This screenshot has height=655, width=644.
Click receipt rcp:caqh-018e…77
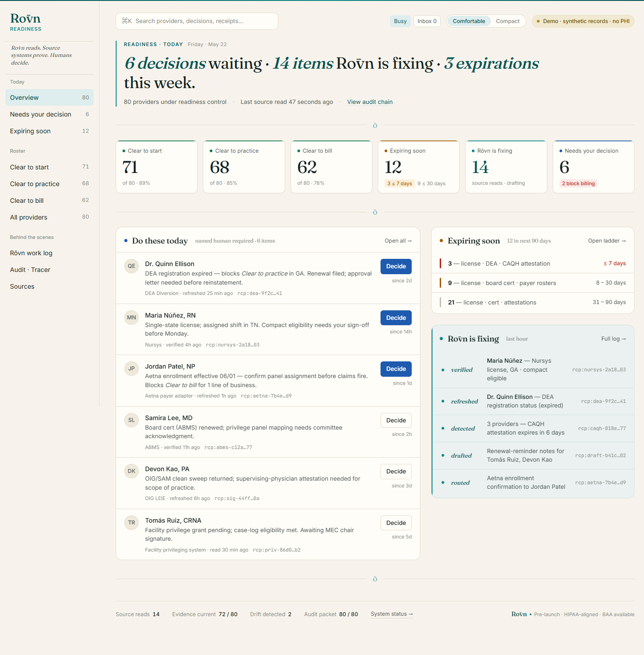602,428
